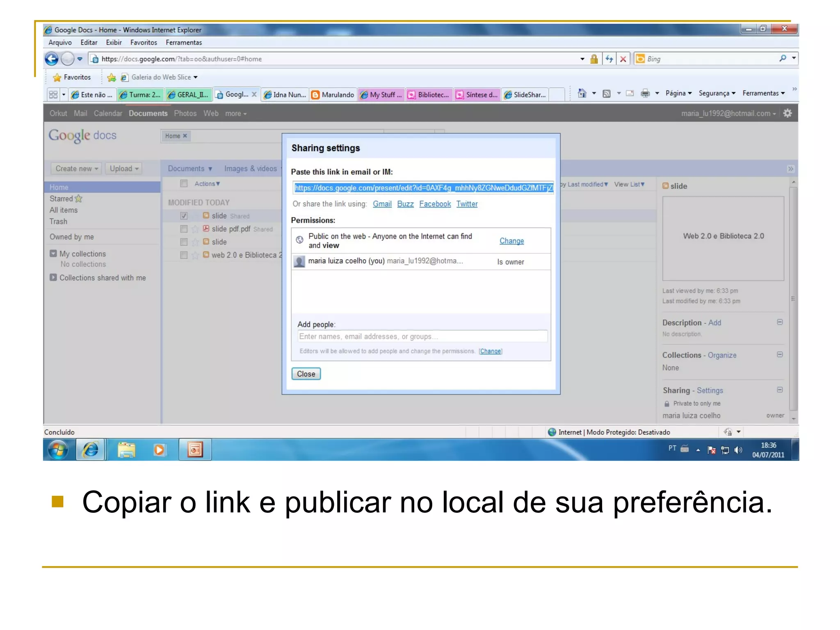Open the Exibir menu
840x630 pixels.
(x=114, y=43)
